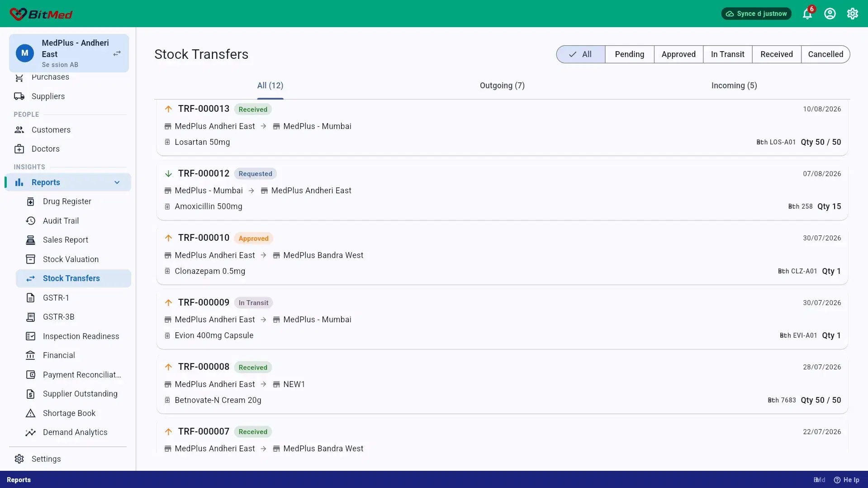Open Supplier Outstanding icon
This screenshot has width=868, height=488.
point(30,394)
